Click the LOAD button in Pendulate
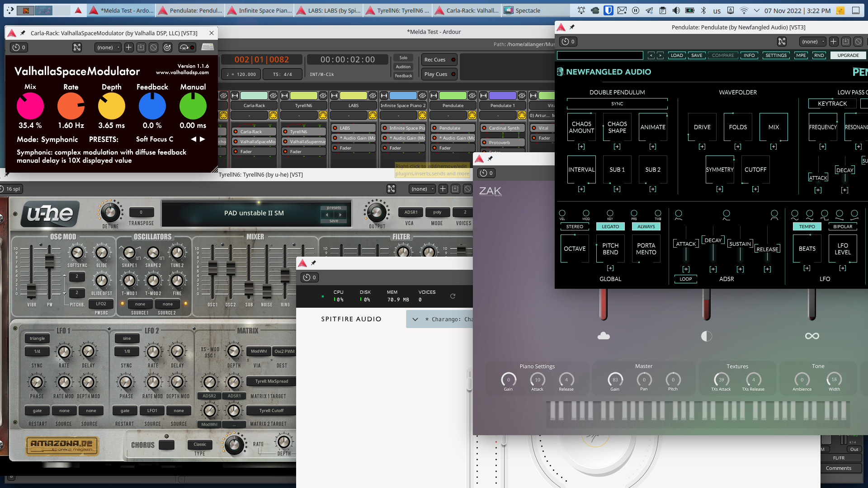 (x=677, y=56)
